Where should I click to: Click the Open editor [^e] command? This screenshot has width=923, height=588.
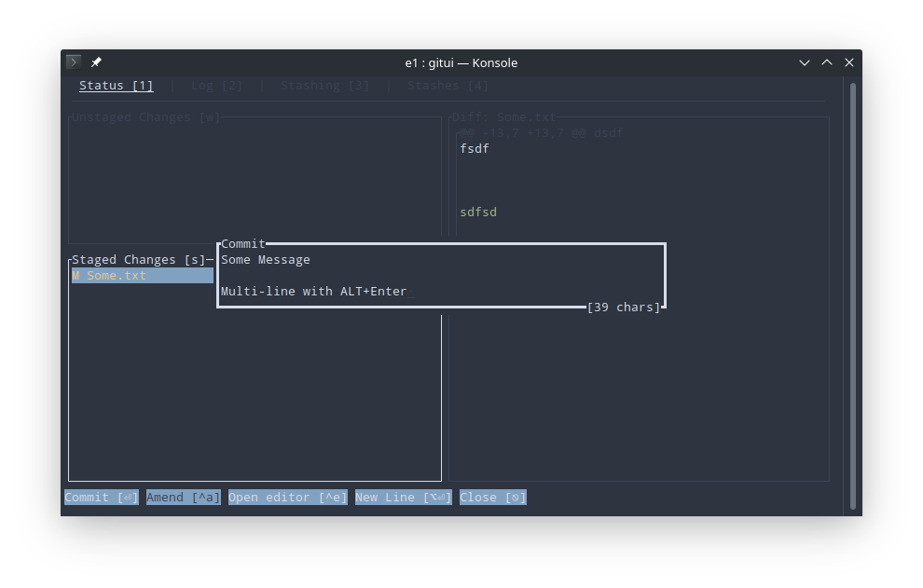pyautogui.click(x=288, y=498)
